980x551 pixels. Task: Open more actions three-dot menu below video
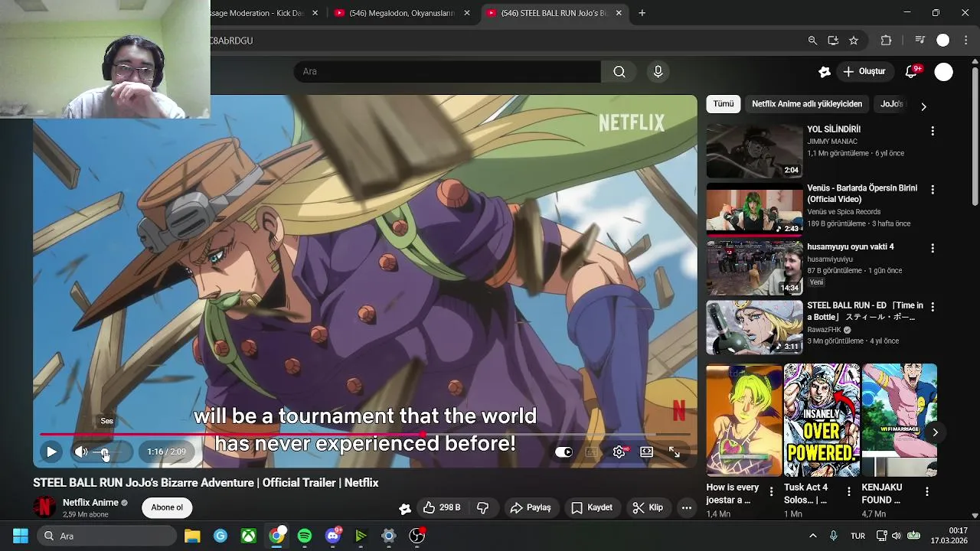(687, 507)
